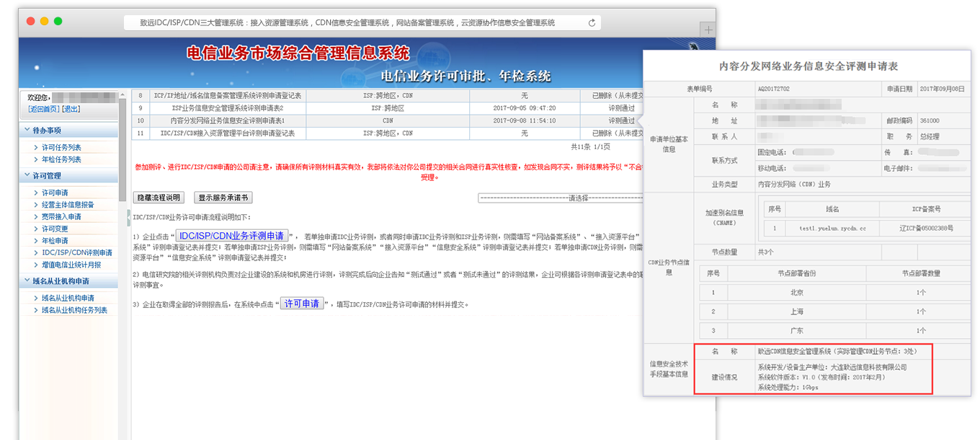Click the sidebar collapse handle arrow
980x440 pixels.
tap(128, 217)
